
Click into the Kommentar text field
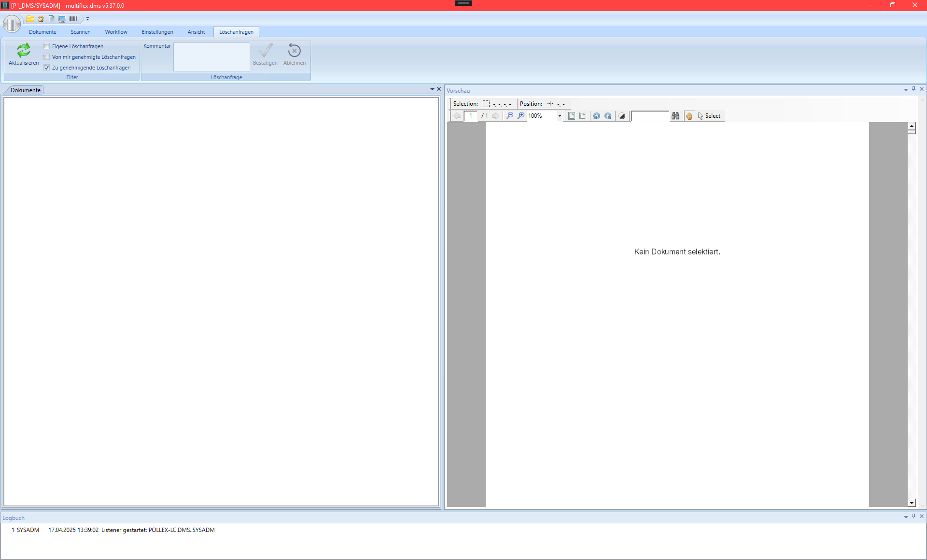pyautogui.click(x=211, y=57)
